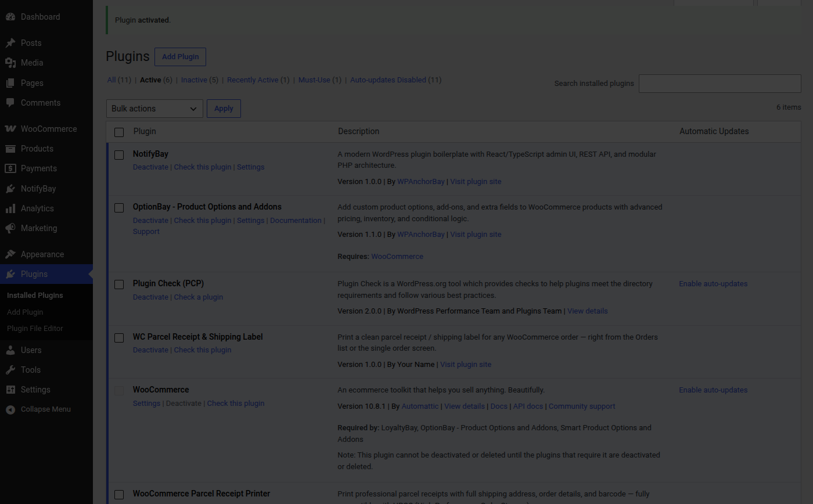Check the WooCommerce Parcel Receipt Printer checkbox
The width and height of the screenshot is (813, 504).
[119, 495]
